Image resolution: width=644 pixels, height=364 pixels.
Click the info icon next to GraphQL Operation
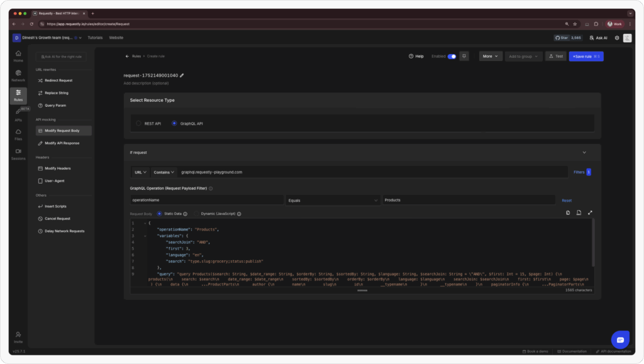coord(211,189)
